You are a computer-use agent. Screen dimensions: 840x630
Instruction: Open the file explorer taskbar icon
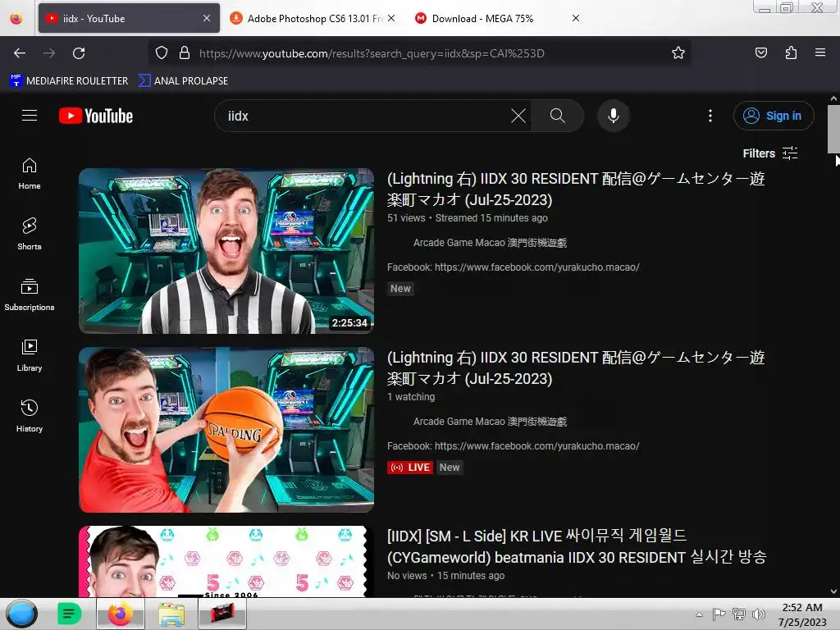point(171,614)
